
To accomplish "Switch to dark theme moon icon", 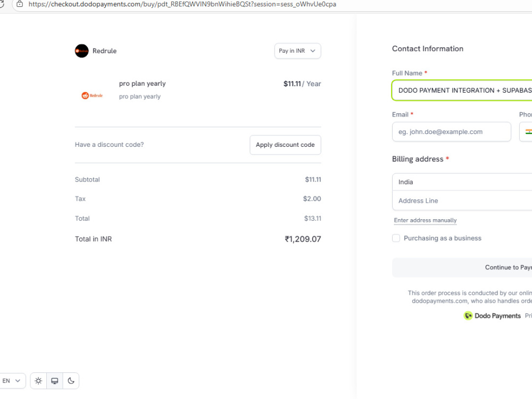I will (x=71, y=381).
